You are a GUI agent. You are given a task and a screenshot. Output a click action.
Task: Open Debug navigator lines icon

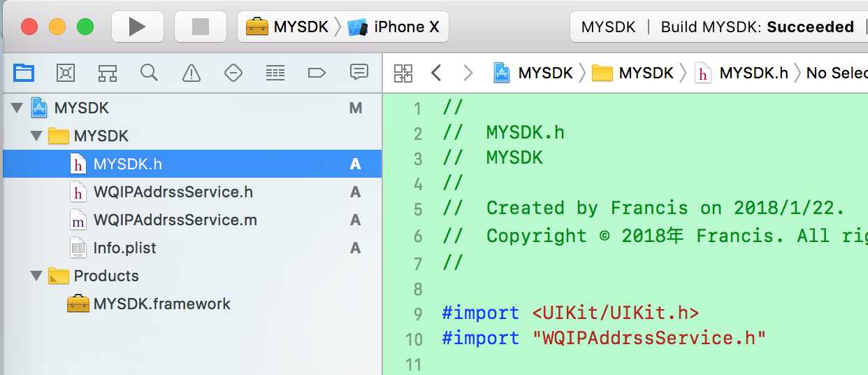(275, 72)
